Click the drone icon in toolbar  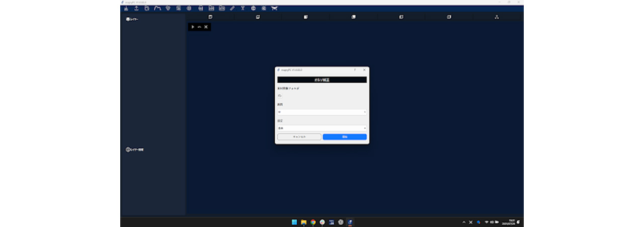tap(274, 9)
